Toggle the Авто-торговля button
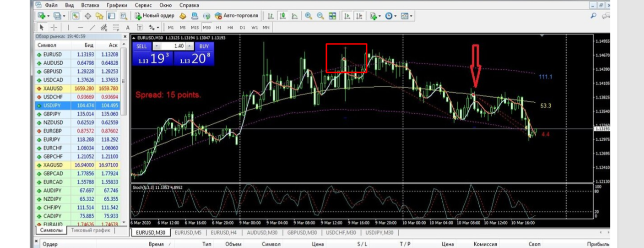This screenshot has height=248, width=644. 236,16
